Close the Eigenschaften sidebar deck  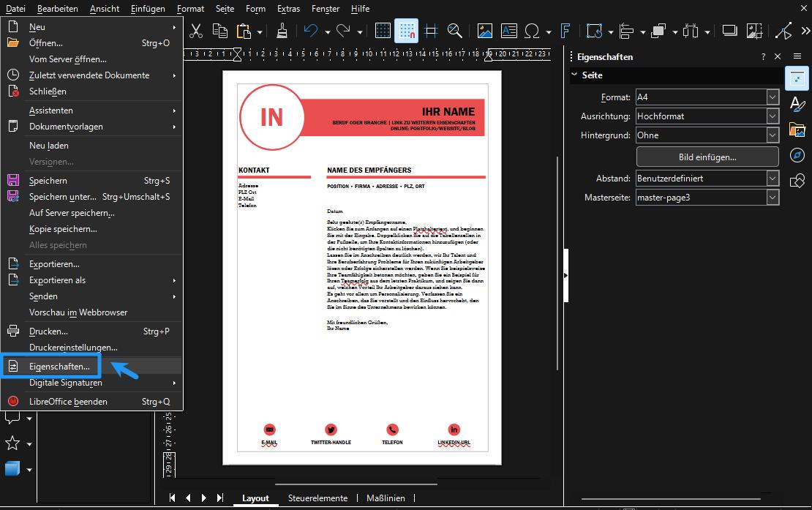[x=778, y=56]
